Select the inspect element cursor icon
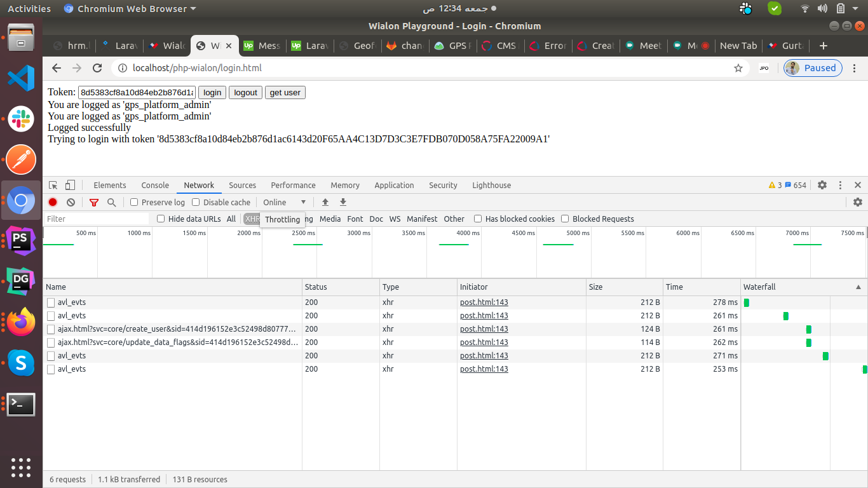 (53, 185)
